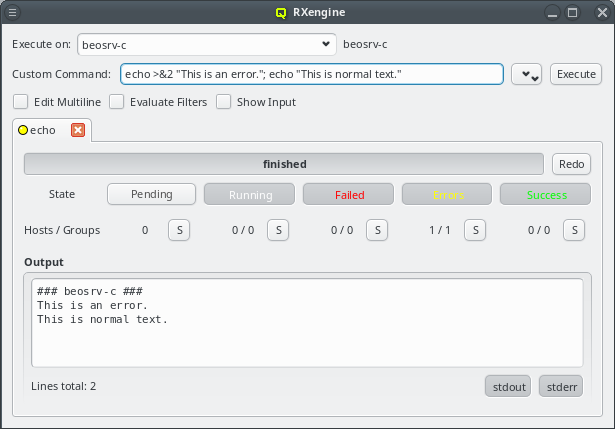Viewport: 615px width, 429px height.
Task: Click the S button under Success
Action: [573, 230]
